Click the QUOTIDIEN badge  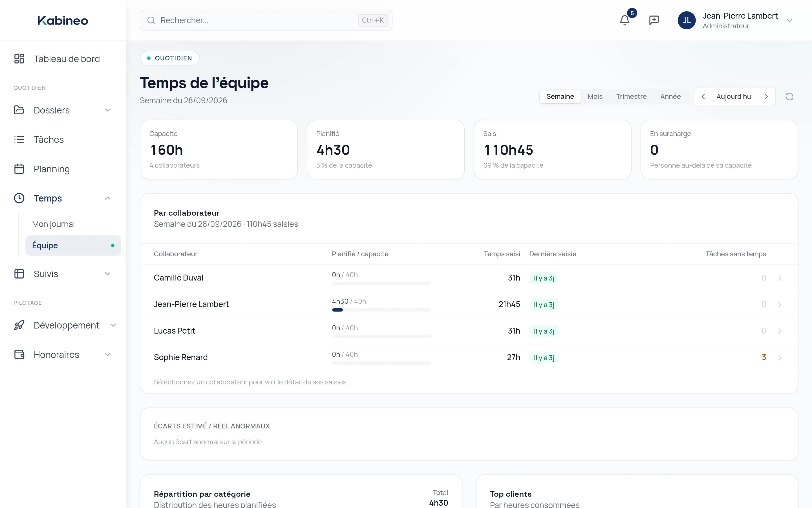click(169, 58)
